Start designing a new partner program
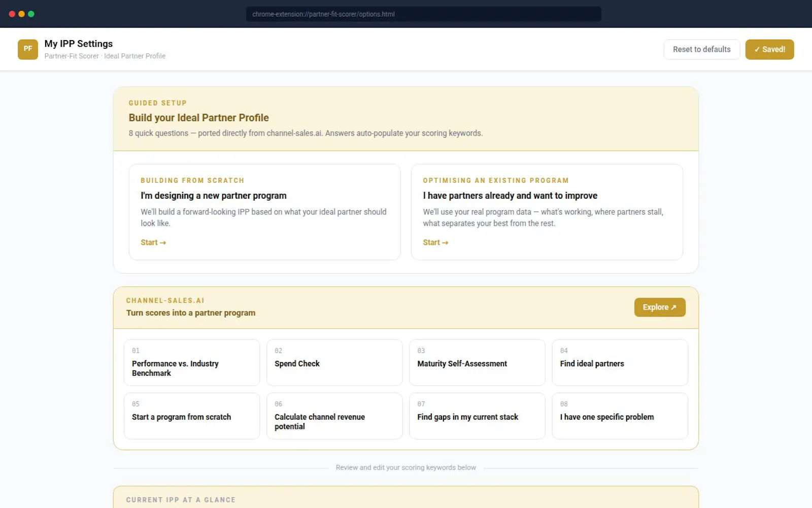Screen dimensions: 812x508 point(153,243)
